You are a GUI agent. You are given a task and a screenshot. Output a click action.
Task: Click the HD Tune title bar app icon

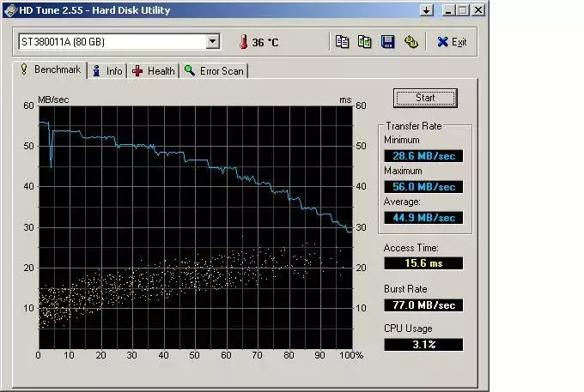(x=11, y=10)
